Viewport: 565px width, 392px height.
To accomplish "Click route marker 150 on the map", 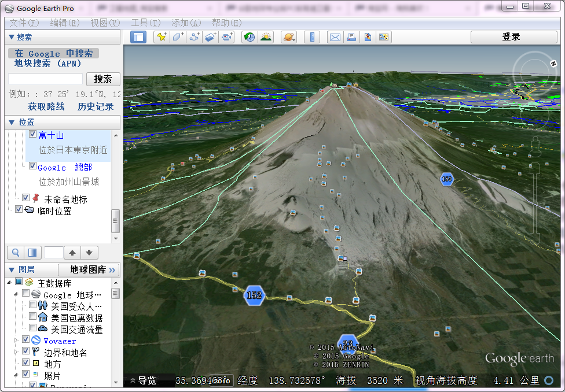I will 446,179.
